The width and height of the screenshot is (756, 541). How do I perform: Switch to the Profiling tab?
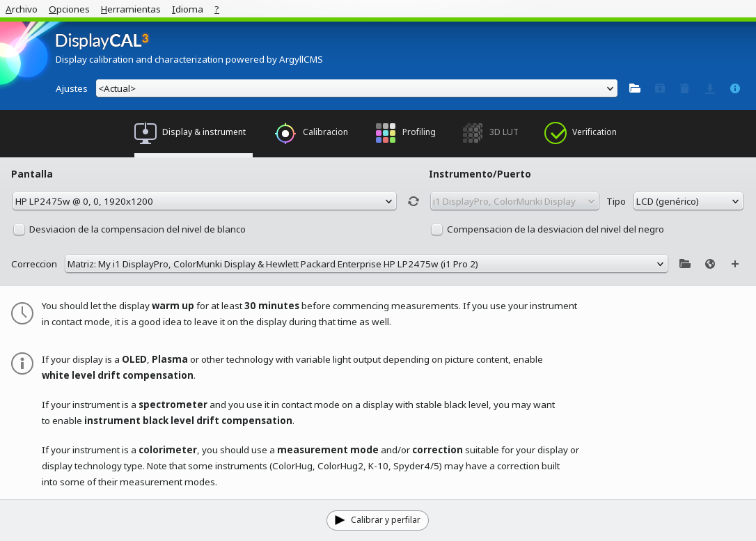point(405,132)
